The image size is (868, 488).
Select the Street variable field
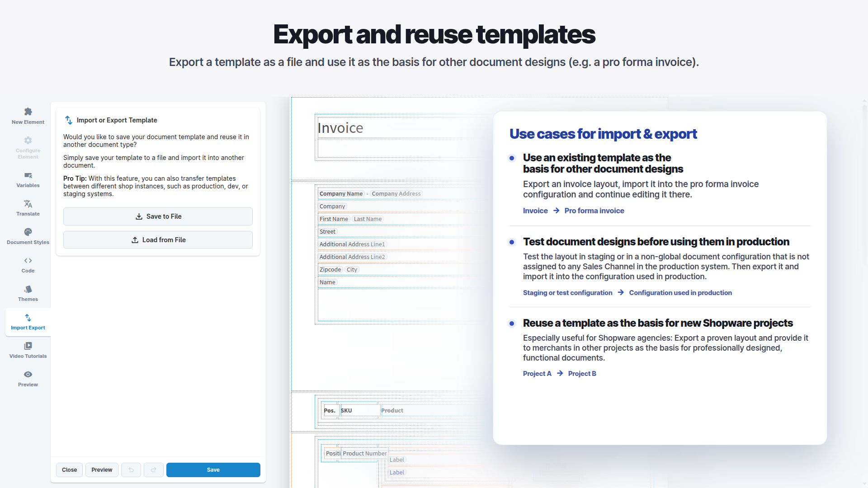click(x=327, y=231)
